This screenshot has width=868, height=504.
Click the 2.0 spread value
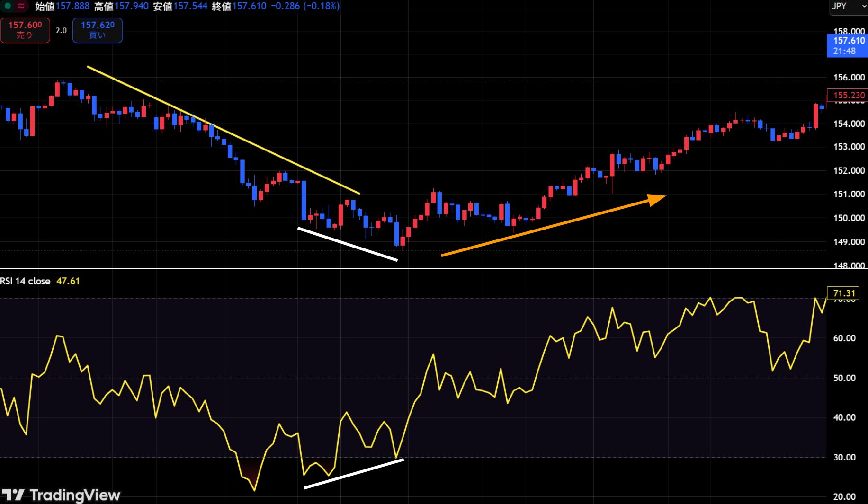[x=61, y=30]
